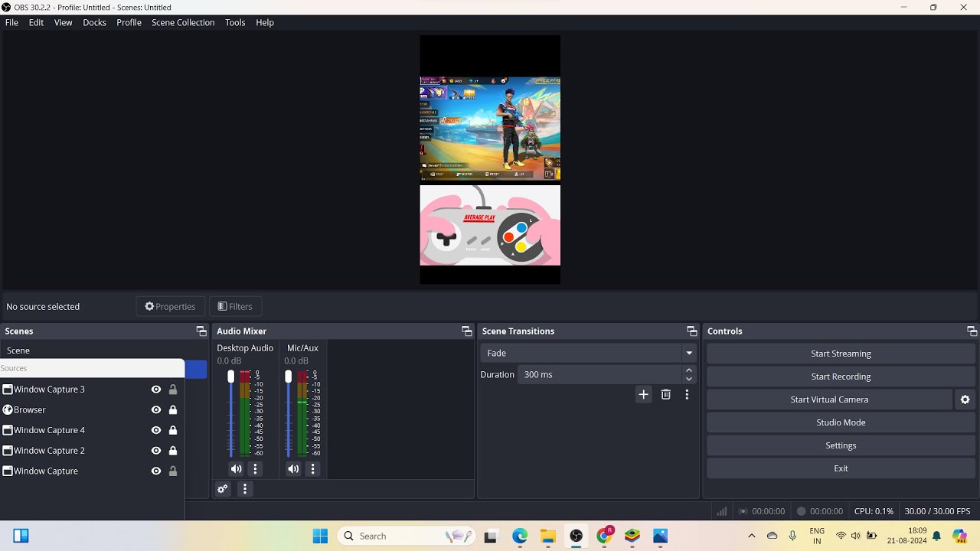Click the preview canvas gameplay image
The image size is (980, 551).
coord(490,129)
